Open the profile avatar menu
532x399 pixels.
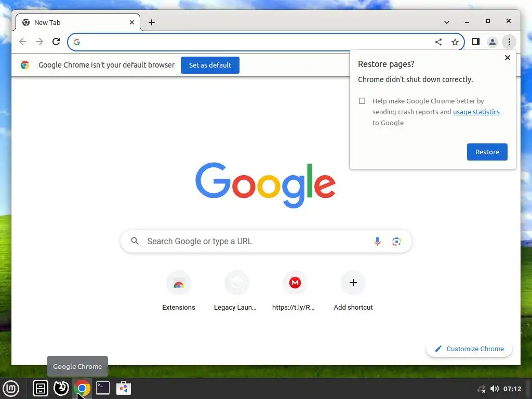pos(493,42)
